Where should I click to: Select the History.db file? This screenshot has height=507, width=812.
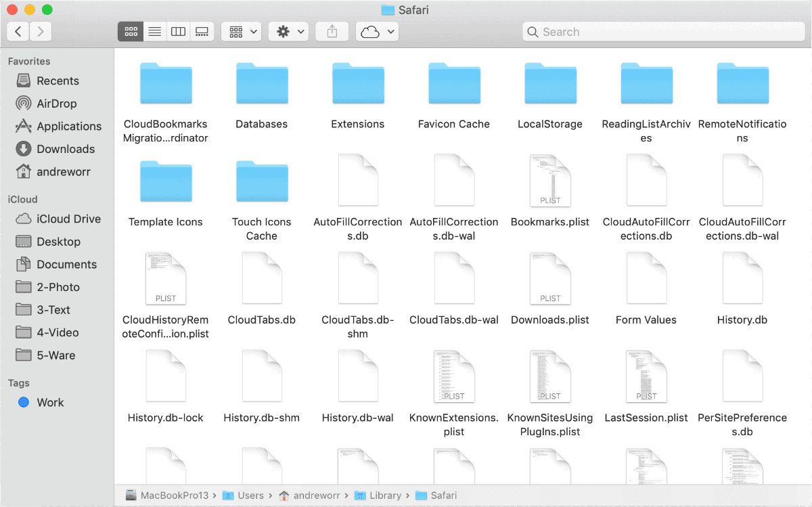tap(742, 278)
